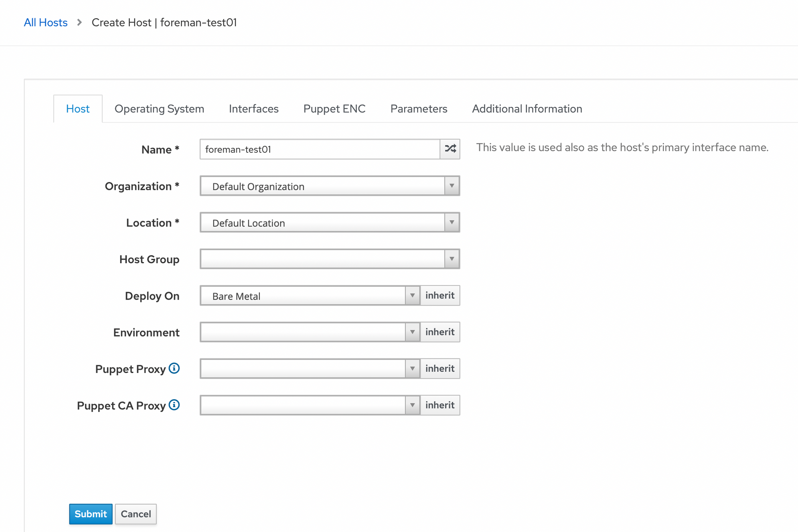This screenshot has height=532, width=798.
Task: Click the Puppet CA Proxy info icon
Action: click(174, 405)
